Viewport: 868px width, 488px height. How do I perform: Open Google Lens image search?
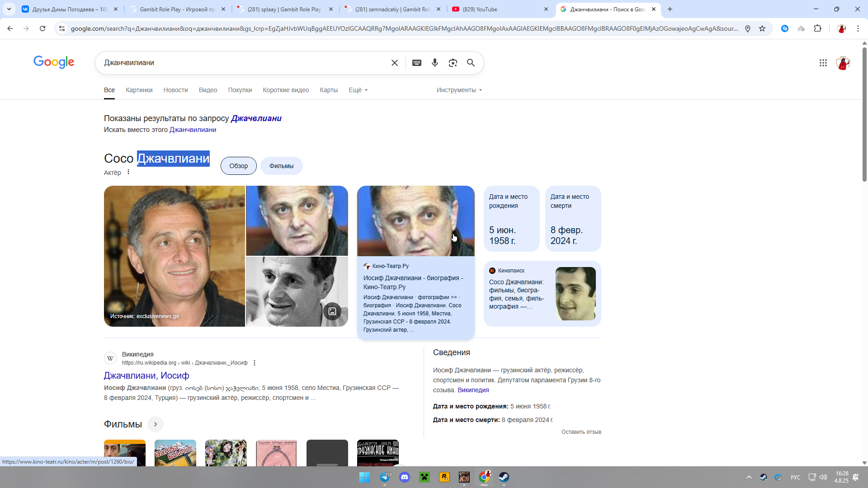[453, 63]
